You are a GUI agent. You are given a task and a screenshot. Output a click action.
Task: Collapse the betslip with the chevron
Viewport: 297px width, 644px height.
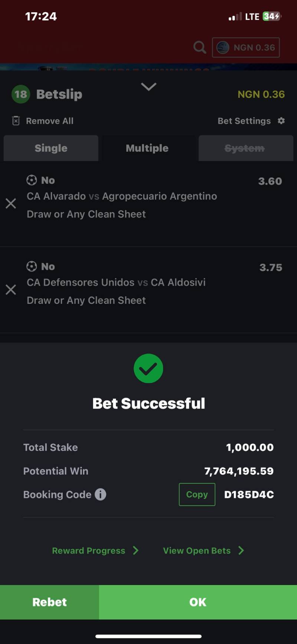(148, 87)
